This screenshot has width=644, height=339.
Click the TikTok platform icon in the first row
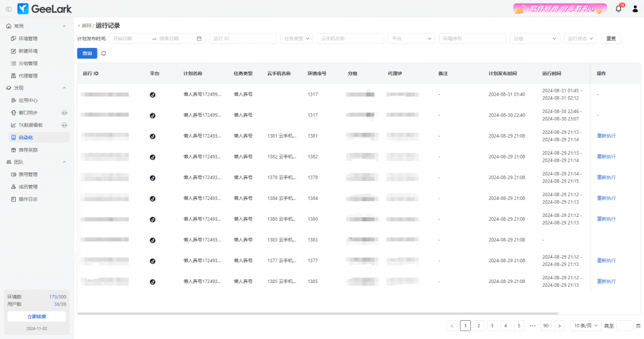pyautogui.click(x=152, y=95)
